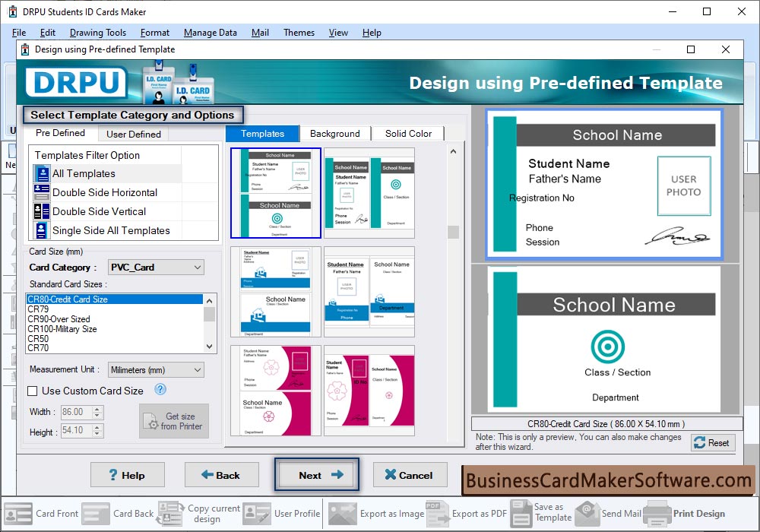Select teal horizontal double-side template thumbnail
This screenshot has height=532, width=760.
click(276, 193)
